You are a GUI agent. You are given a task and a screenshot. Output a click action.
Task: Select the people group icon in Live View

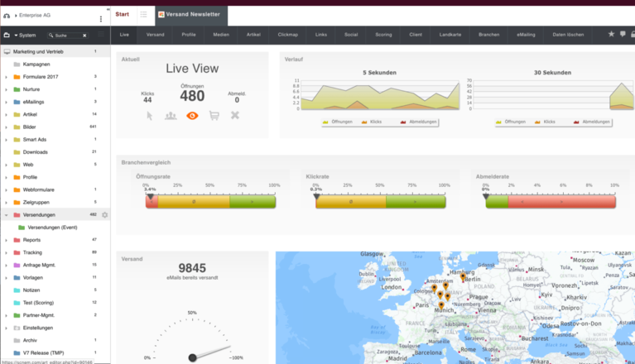click(x=171, y=116)
